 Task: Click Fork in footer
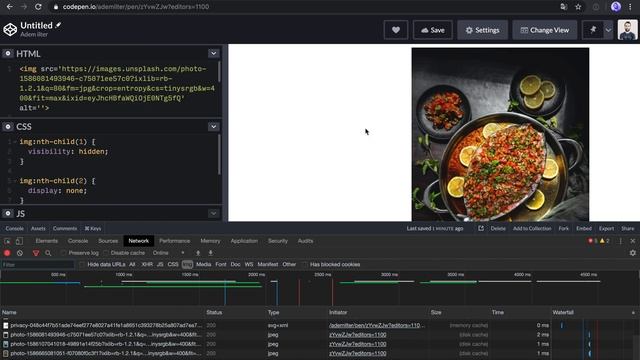point(564,229)
